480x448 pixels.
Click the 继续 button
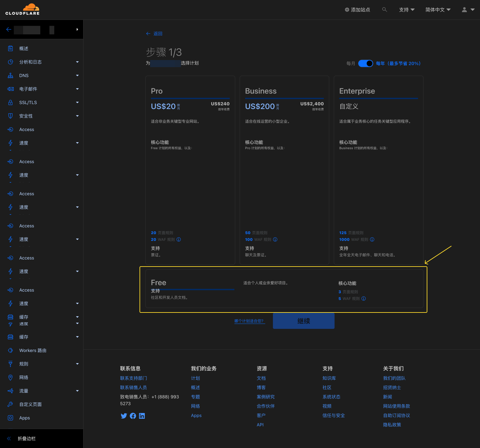[x=304, y=321]
